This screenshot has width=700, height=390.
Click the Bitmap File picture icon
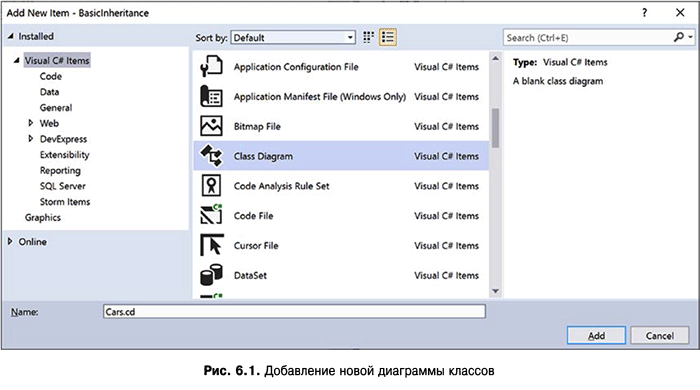pos(211,126)
